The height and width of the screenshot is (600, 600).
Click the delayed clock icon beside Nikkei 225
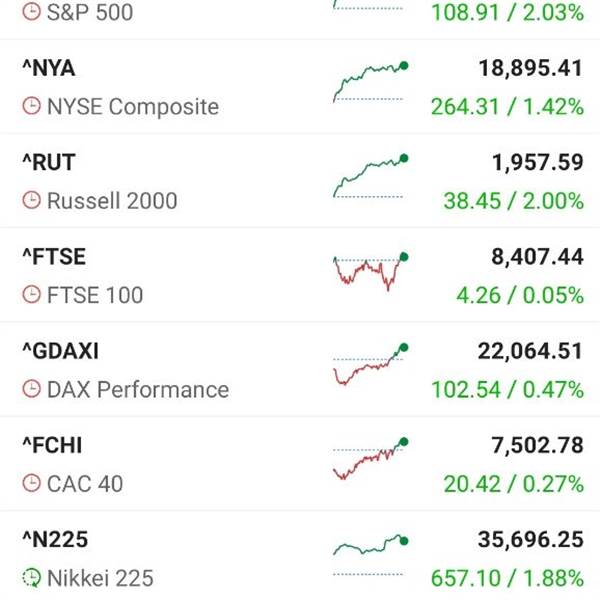pyautogui.click(x=31, y=578)
